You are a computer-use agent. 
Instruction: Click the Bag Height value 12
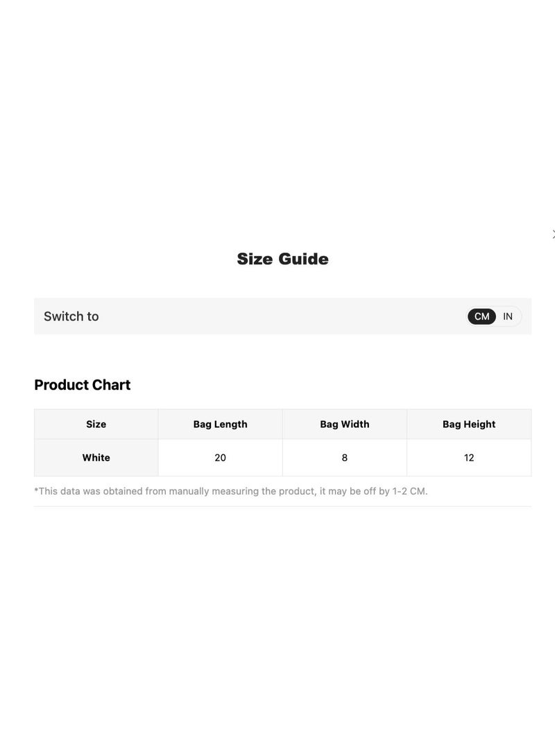point(469,458)
